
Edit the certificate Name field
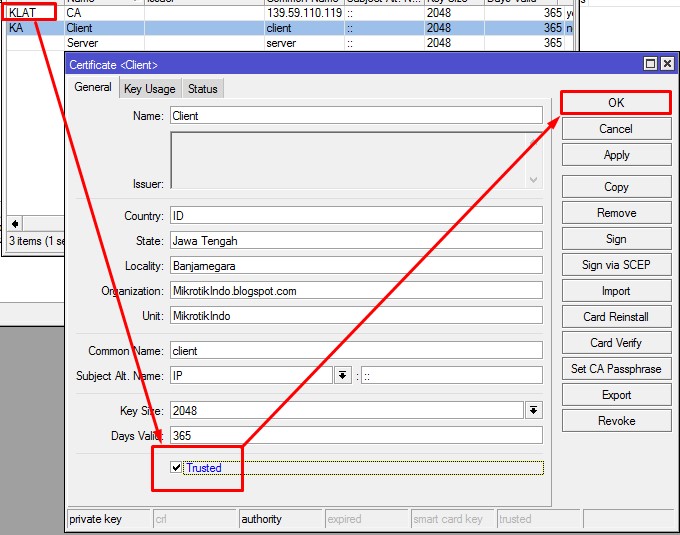[356, 116]
